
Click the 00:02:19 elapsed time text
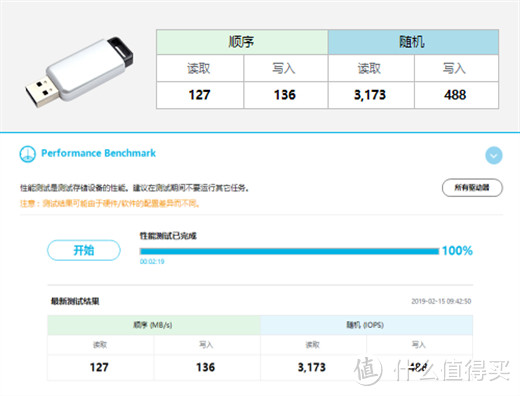(x=152, y=261)
